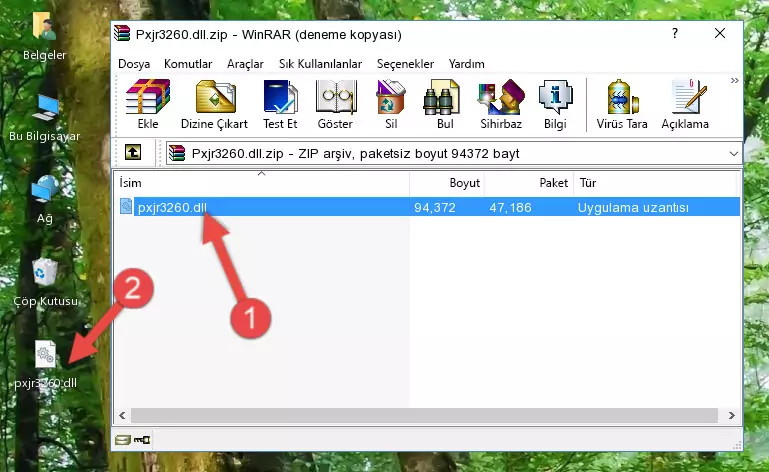This screenshot has width=769, height=472.
Task: Select pxjr3260.dll file on the desktop
Action: coord(45,365)
